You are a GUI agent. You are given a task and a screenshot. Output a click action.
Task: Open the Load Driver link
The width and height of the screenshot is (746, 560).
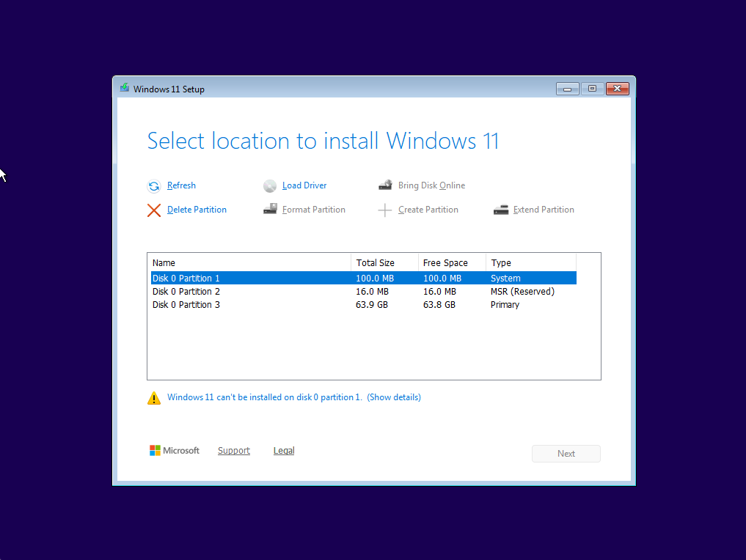point(304,185)
